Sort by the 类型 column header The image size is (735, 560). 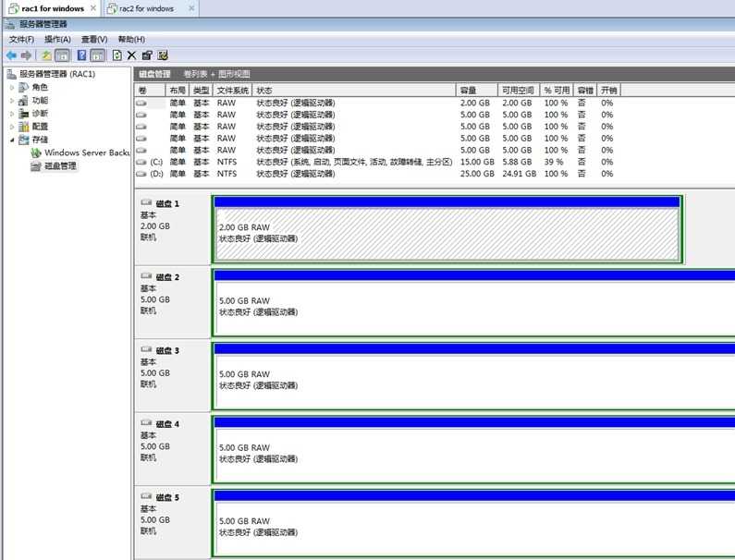(201, 90)
